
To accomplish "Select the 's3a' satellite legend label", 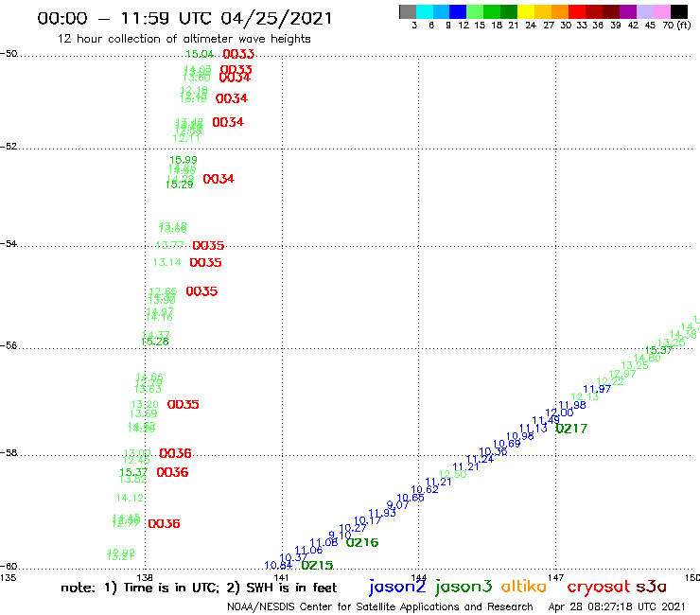I will [x=652, y=587].
